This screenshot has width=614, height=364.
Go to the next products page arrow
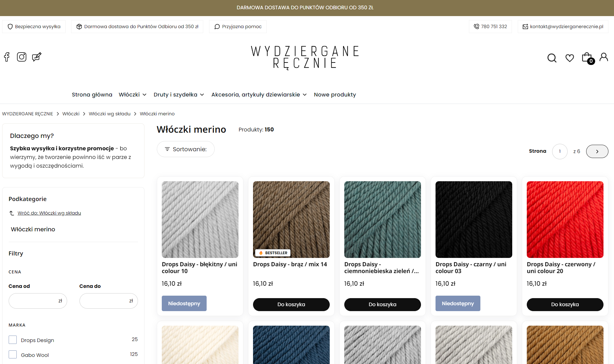click(597, 151)
